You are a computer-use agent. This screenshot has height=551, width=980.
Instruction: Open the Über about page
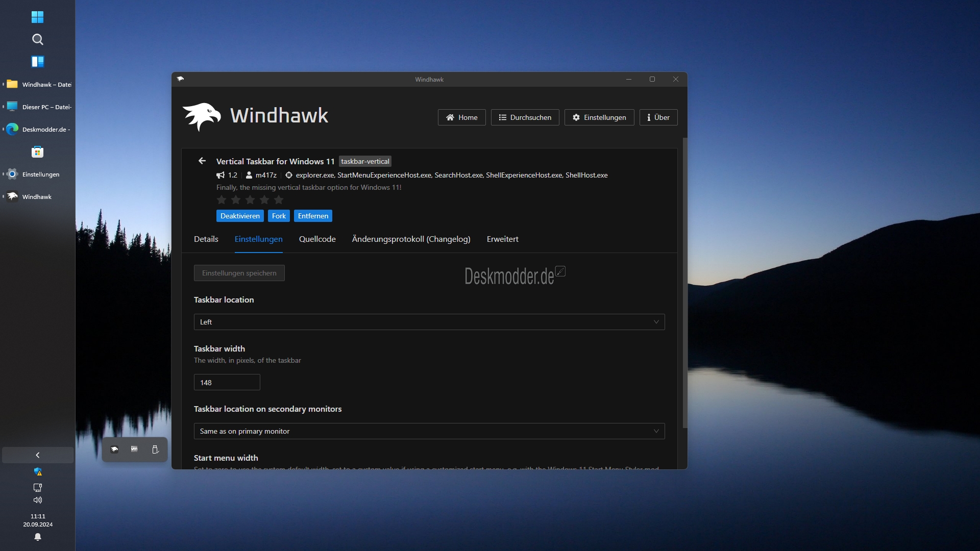658,117
